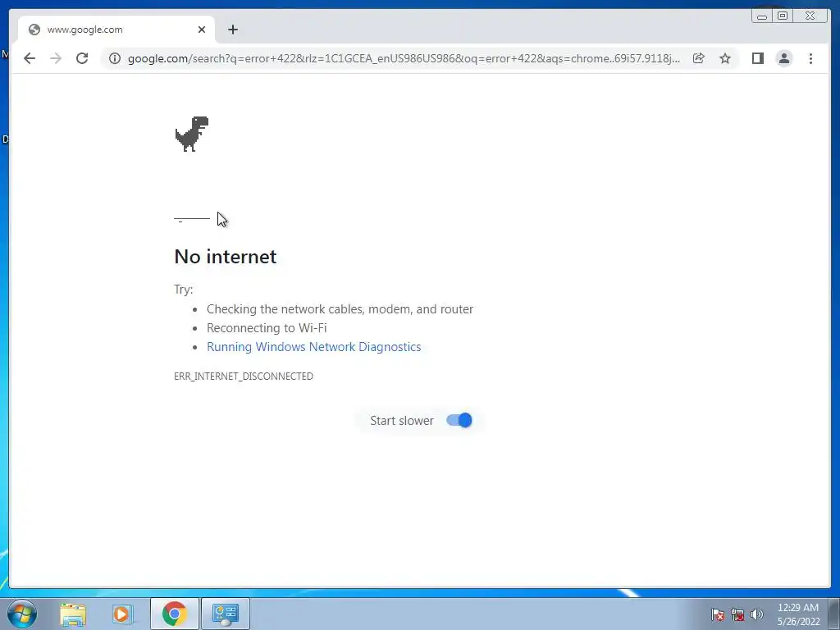Open Windows Explorer from taskbar
This screenshot has width=840, height=630.
point(73,614)
